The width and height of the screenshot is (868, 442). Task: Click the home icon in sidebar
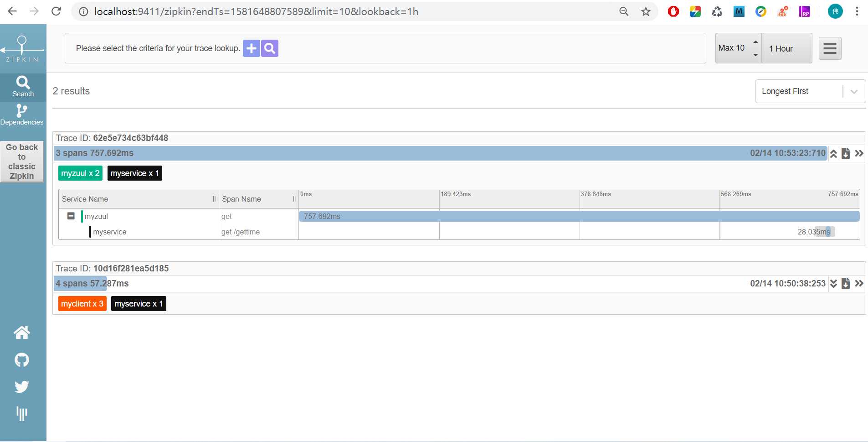22,333
